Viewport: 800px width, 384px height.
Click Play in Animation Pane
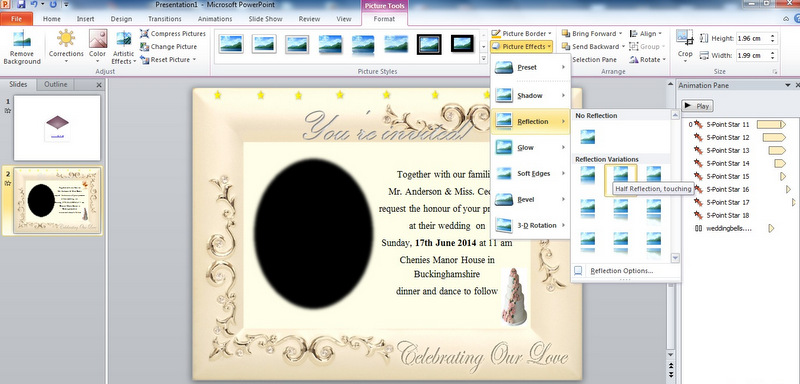697,106
